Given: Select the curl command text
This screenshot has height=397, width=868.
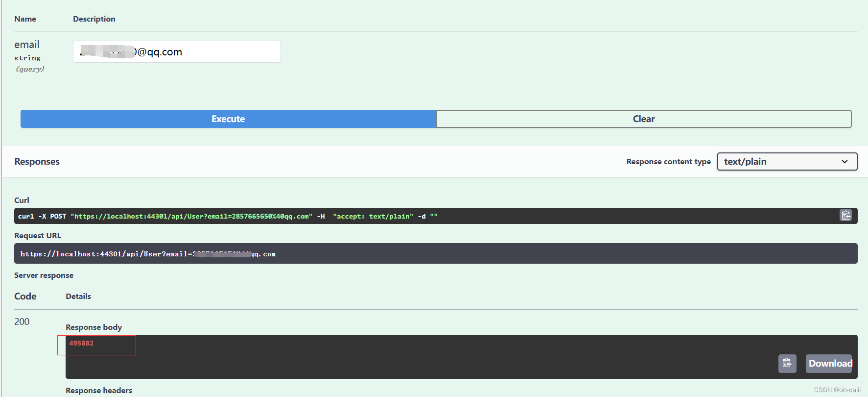Looking at the screenshot, I should point(228,216).
